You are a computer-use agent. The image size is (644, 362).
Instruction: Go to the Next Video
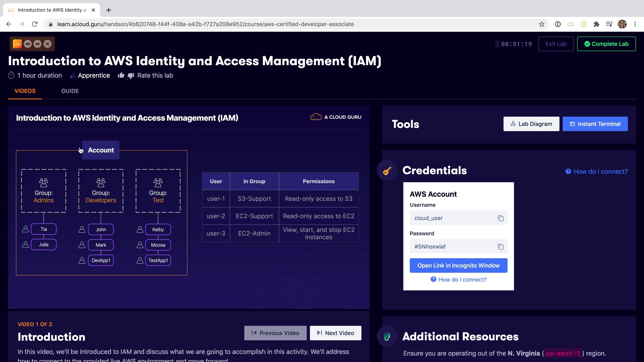click(x=335, y=333)
